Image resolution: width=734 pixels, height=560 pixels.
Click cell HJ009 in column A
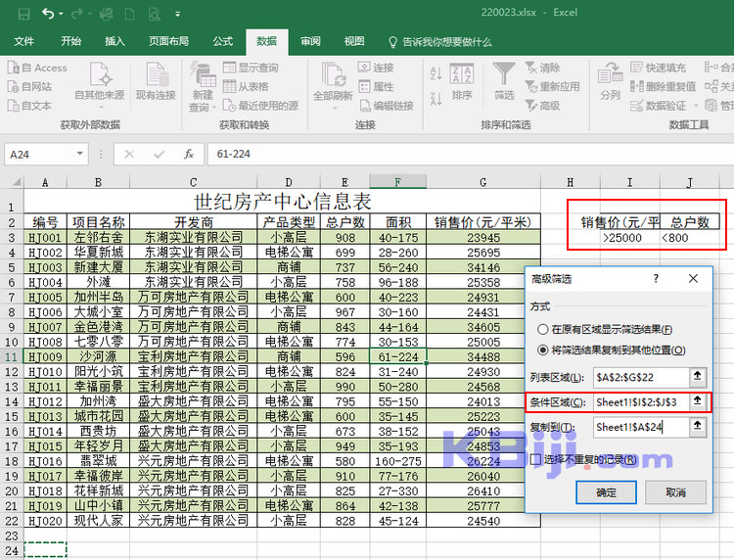pyautogui.click(x=45, y=356)
